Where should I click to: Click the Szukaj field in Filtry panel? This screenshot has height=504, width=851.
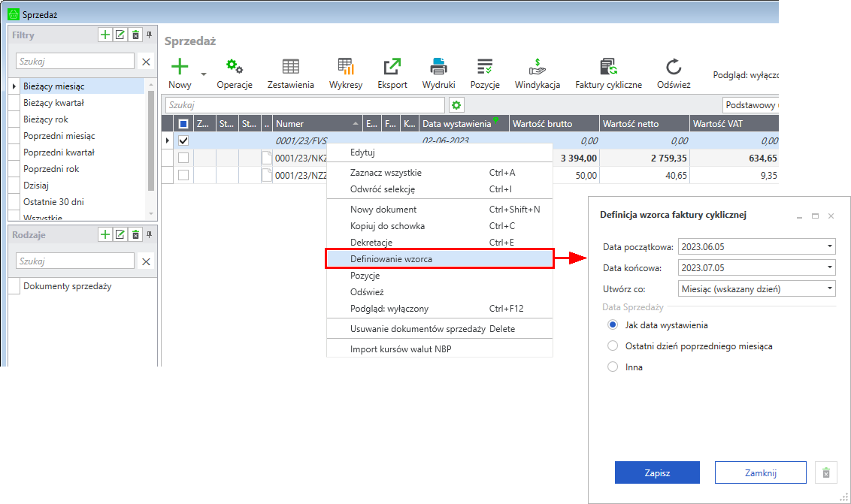75,62
